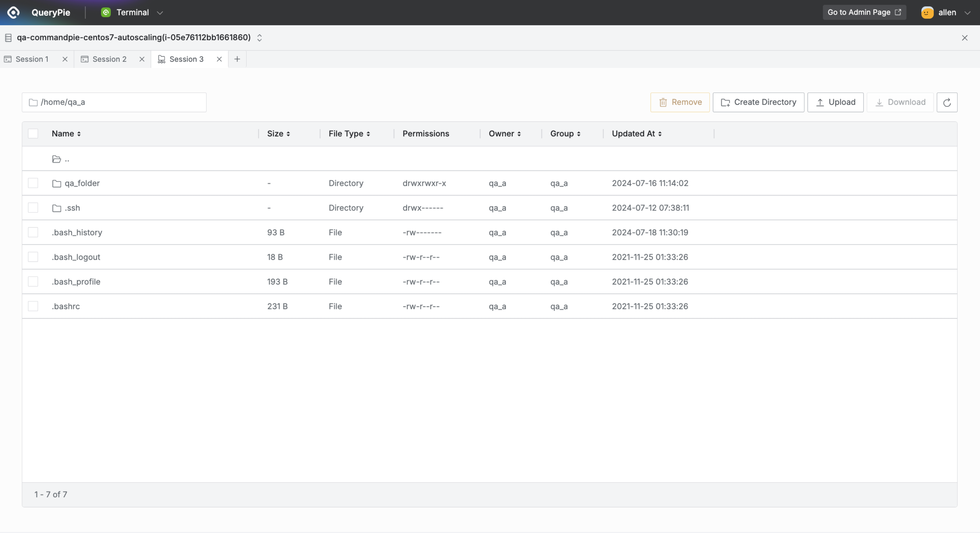Open the server selector chevrons
The image size is (980, 533).
pos(259,37)
